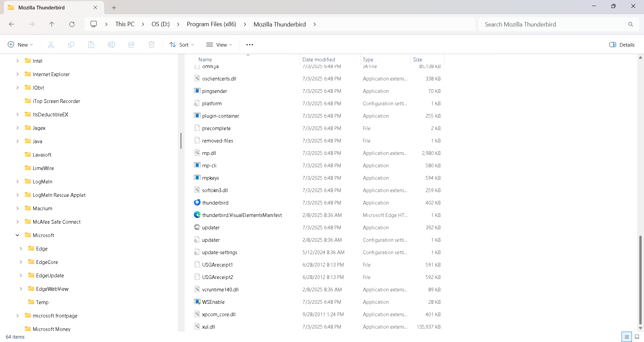Select the plugin-container application icon
The height and width of the screenshot is (342, 644).
pos(197,116)
